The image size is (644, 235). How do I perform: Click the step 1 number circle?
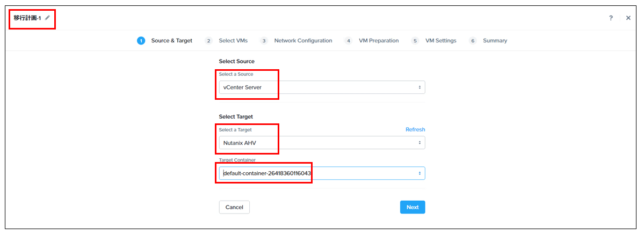click(141, 41)
